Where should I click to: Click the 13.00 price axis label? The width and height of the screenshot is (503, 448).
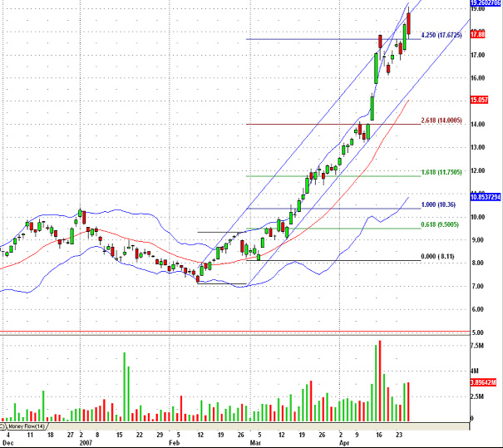point(478,147)
